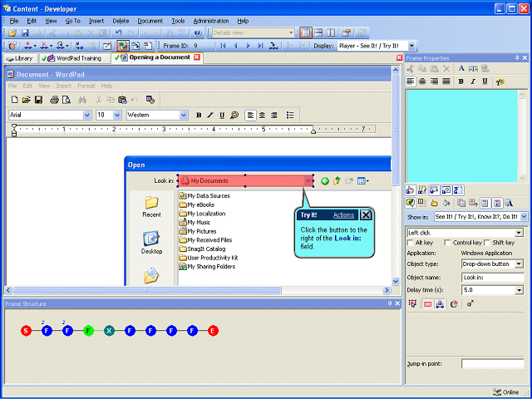Screen dimensions: 532x399
Task: Click the Desktop icon in Open dialog
Action: (151, 239)
